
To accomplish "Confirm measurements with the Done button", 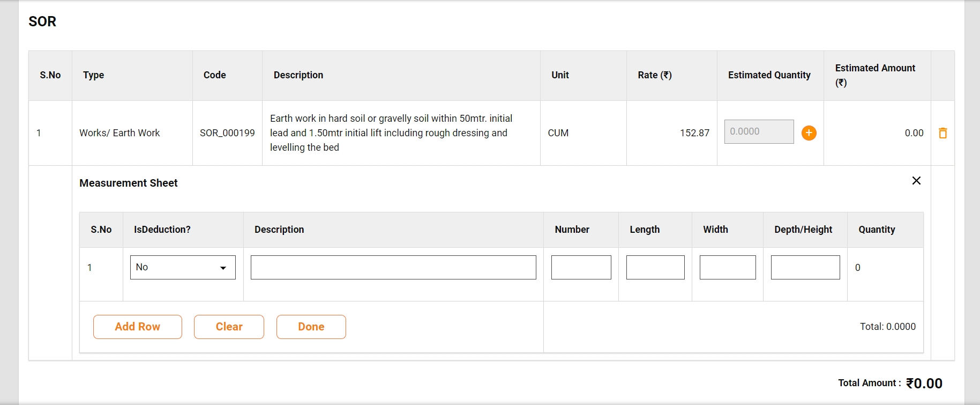I will [x=311, y=327].
